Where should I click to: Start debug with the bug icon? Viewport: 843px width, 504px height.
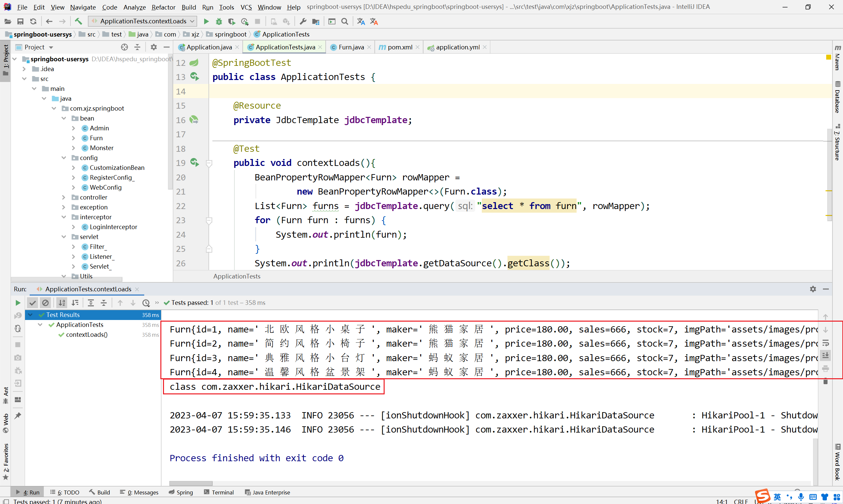(x=219, y=21)
